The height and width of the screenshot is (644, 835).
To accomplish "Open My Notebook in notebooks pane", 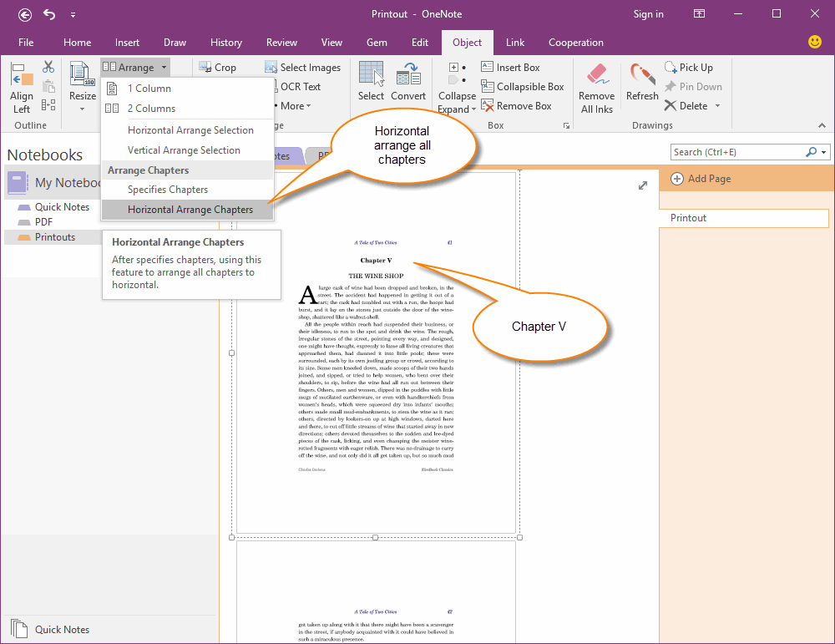I will tap(53, 183).
